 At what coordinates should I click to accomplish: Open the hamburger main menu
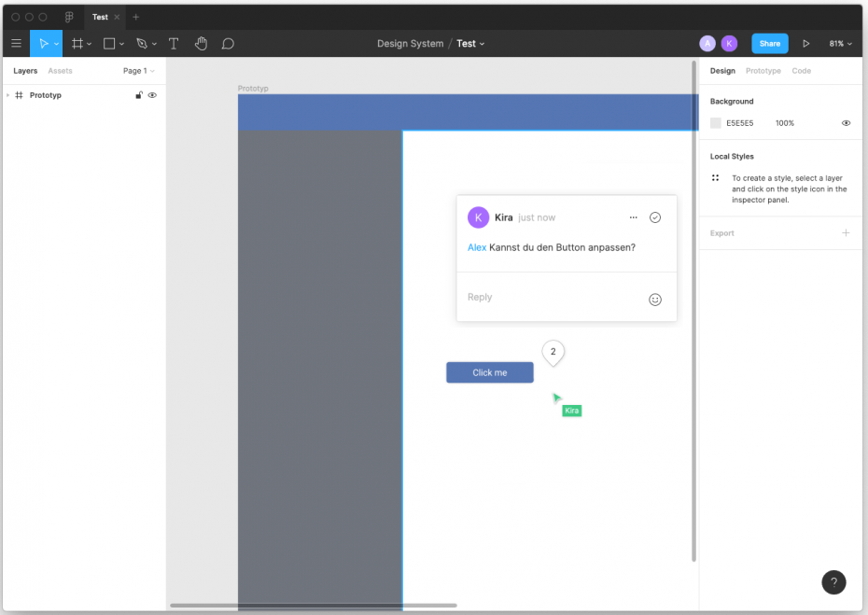click(x=16, y=44)
